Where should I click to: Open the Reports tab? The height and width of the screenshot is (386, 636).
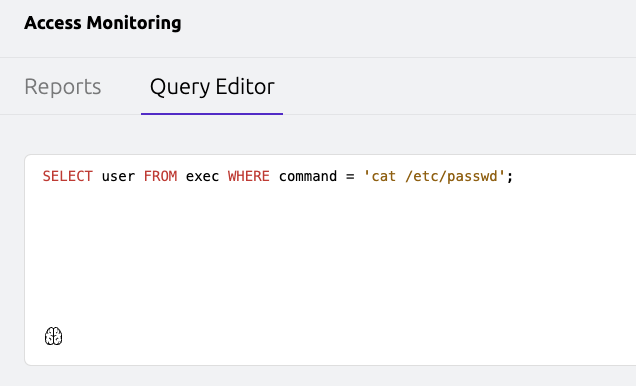tap(63, 86)
